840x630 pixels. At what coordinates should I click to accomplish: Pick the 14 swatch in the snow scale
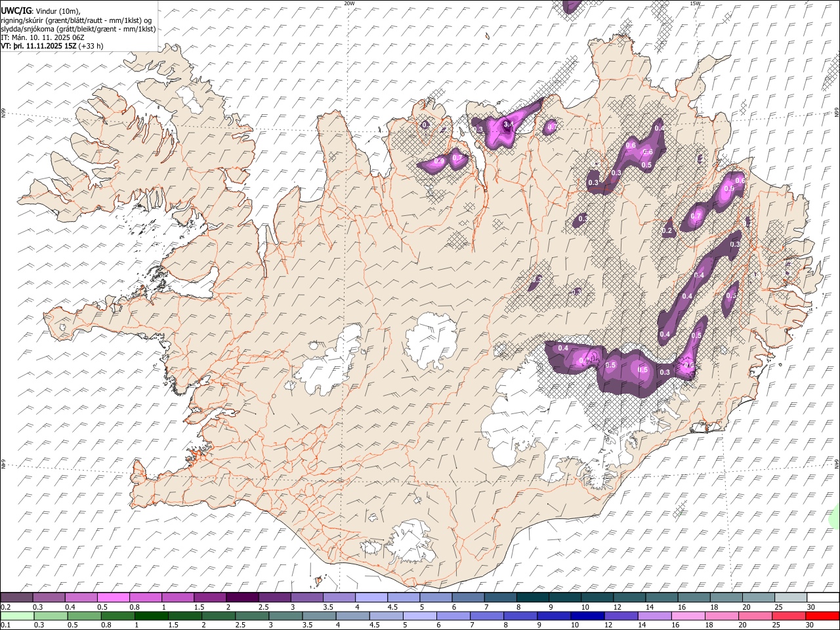pos(662,598)
